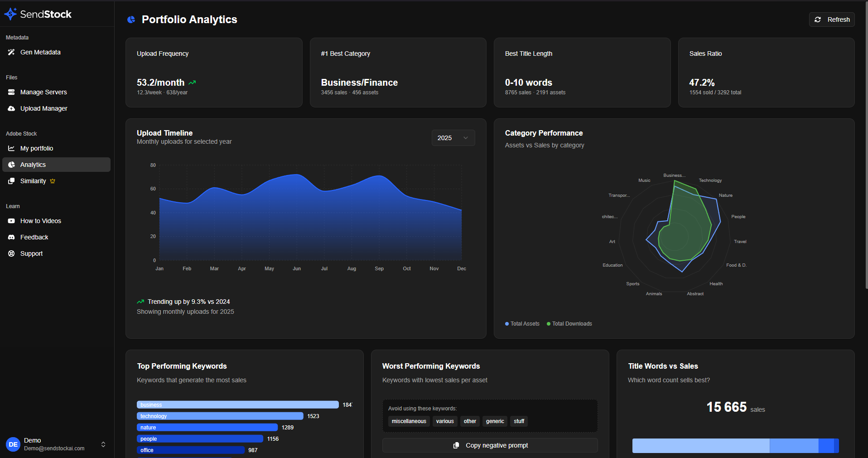Click the Support help icon
The height and width of the screenshot is (458, 868).
tap(11, 253)
